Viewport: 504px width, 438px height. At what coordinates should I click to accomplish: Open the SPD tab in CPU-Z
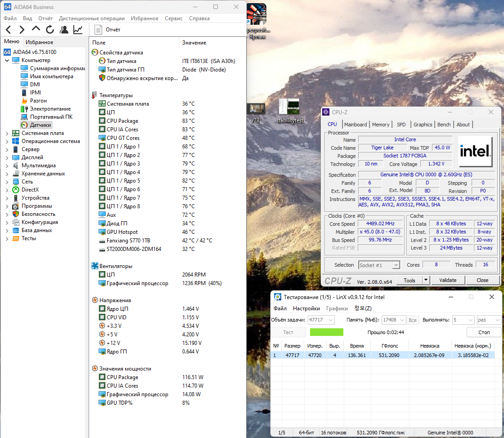pos(401,125)
